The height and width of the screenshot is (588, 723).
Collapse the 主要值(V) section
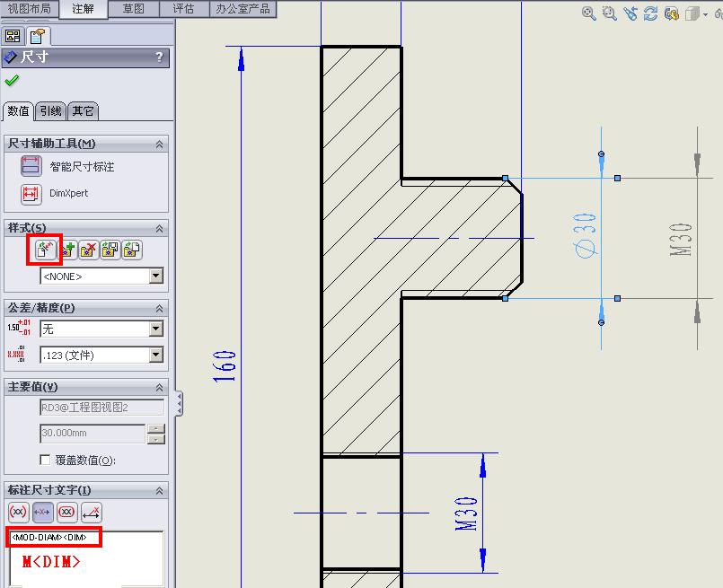tap(160, 387)
